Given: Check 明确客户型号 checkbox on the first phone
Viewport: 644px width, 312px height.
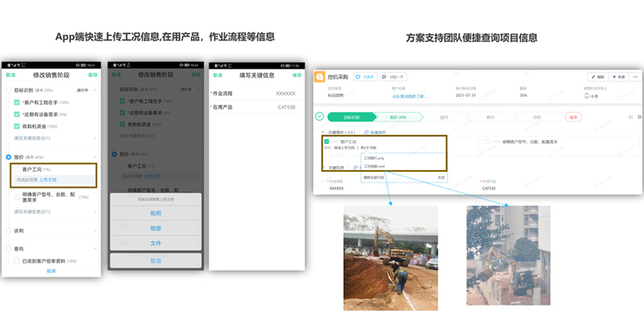Looking at the screenshot, I should point(17,197).
